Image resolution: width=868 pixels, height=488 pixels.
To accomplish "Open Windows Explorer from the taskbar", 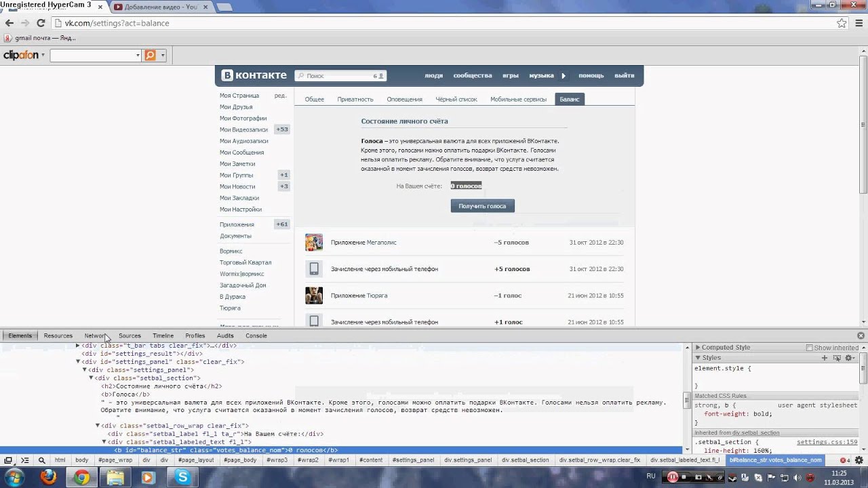I will coord(115,478).
